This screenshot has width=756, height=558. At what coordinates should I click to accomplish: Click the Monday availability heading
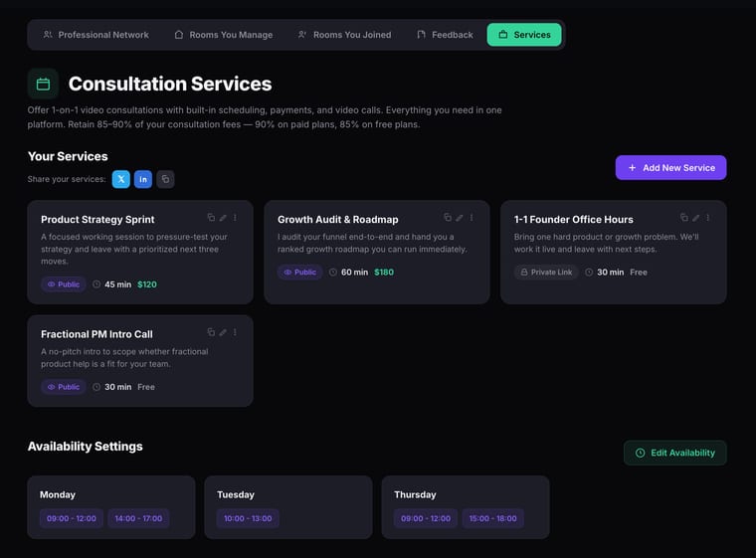(58, 494)
